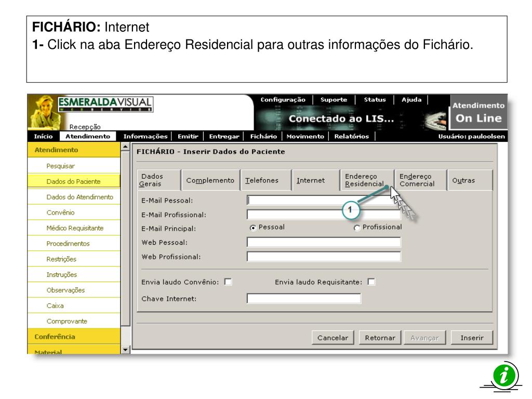Open Observações in the sidebar
Screen dimensions: 532x399
click(74, 290)
